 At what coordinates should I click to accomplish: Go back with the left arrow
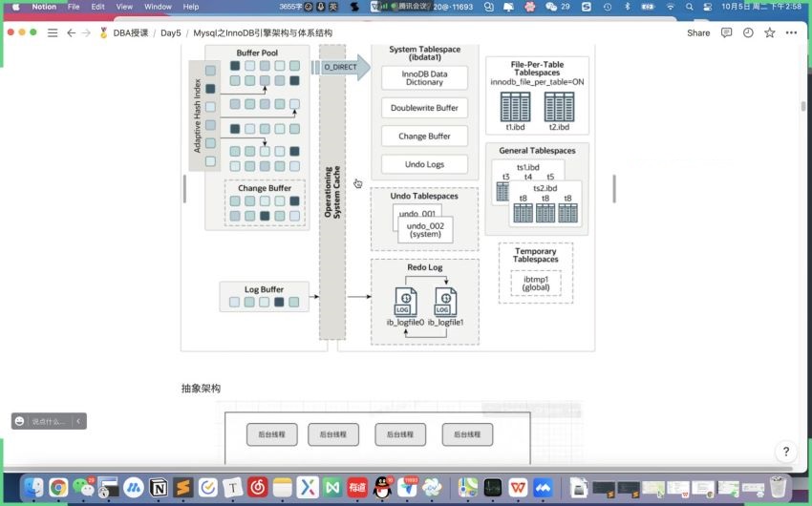[x=71, y=32]
